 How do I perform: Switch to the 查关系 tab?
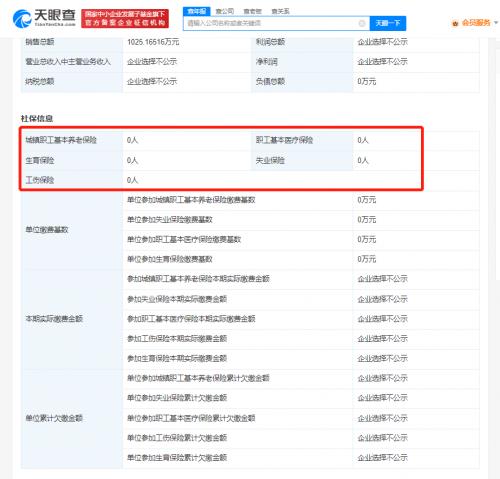point(280,11)
